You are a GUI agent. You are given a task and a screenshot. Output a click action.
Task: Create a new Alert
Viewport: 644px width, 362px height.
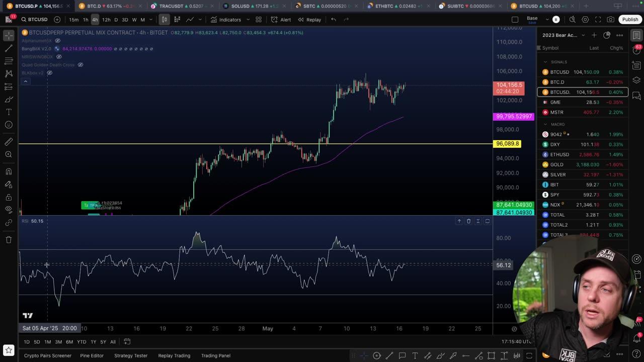click(281, 20)
